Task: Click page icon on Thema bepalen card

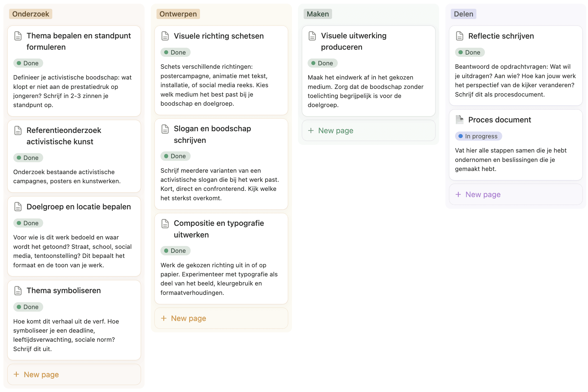Action: coord(18,36)
